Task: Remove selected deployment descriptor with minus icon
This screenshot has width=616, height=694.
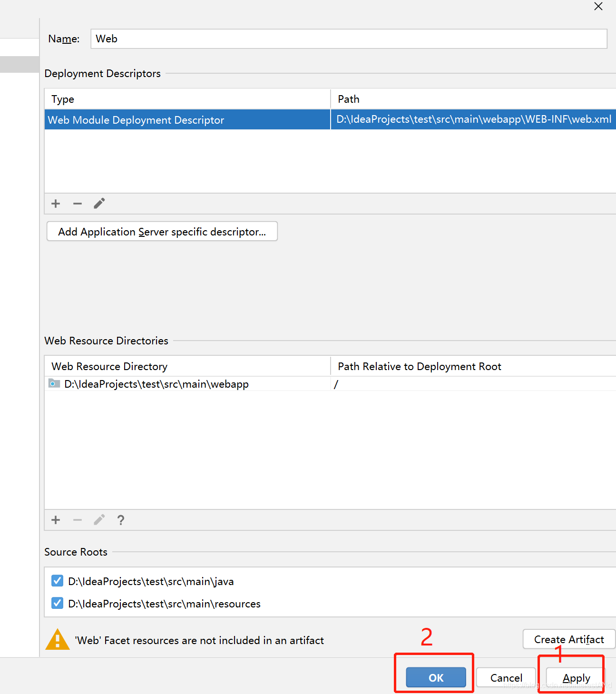Action: 78,204
